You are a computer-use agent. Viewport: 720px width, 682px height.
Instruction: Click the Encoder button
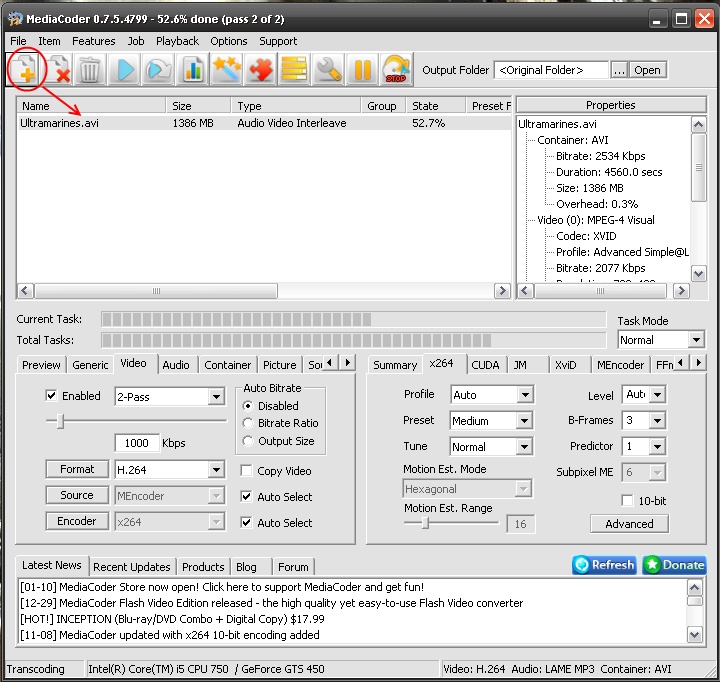(x=77, y=521)
